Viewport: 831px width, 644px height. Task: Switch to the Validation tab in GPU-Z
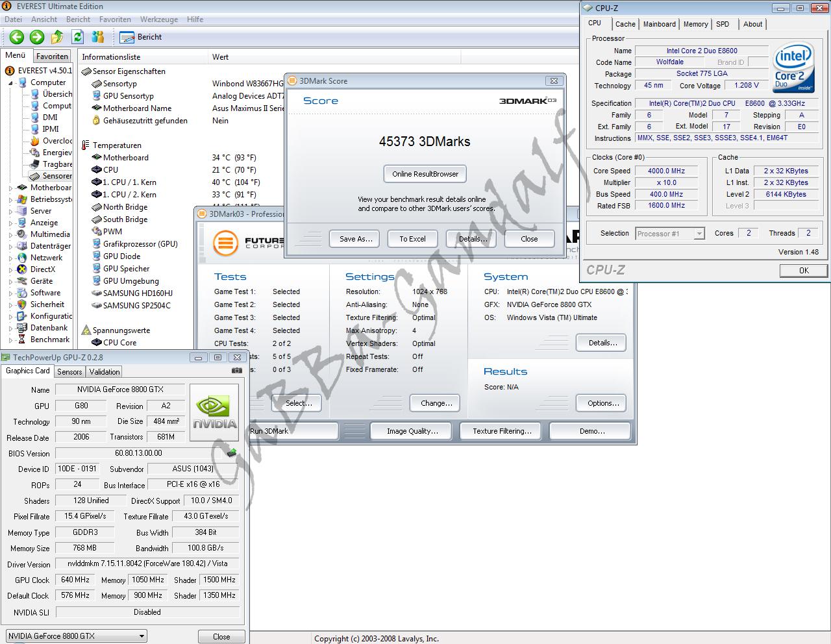point(105,372)
